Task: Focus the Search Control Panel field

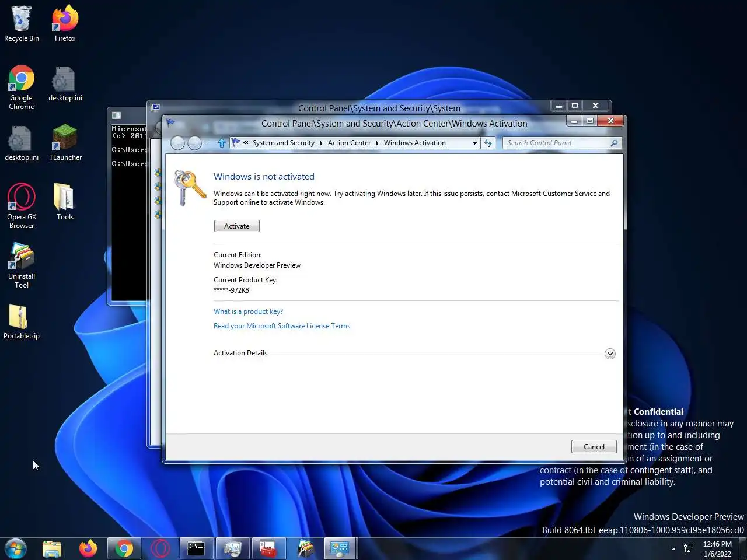Action: [556, 143]
